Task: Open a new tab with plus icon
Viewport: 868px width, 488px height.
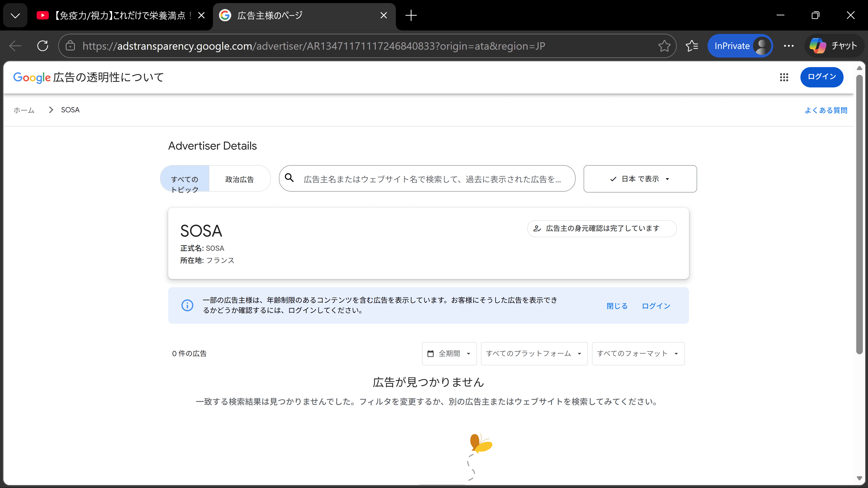Action: point(411,16)
